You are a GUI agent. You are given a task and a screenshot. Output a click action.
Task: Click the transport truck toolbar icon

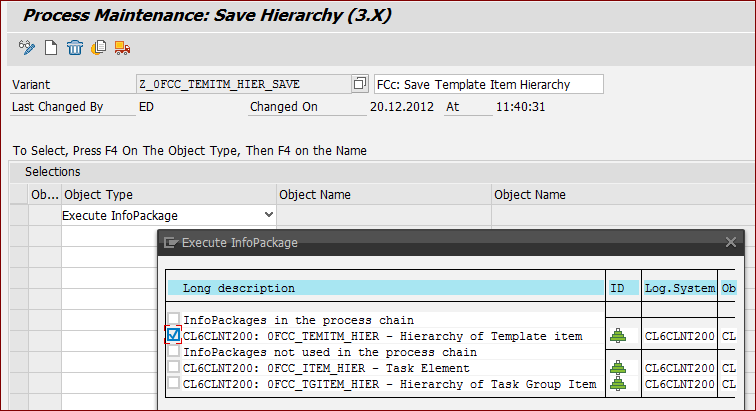coord(122,48)
